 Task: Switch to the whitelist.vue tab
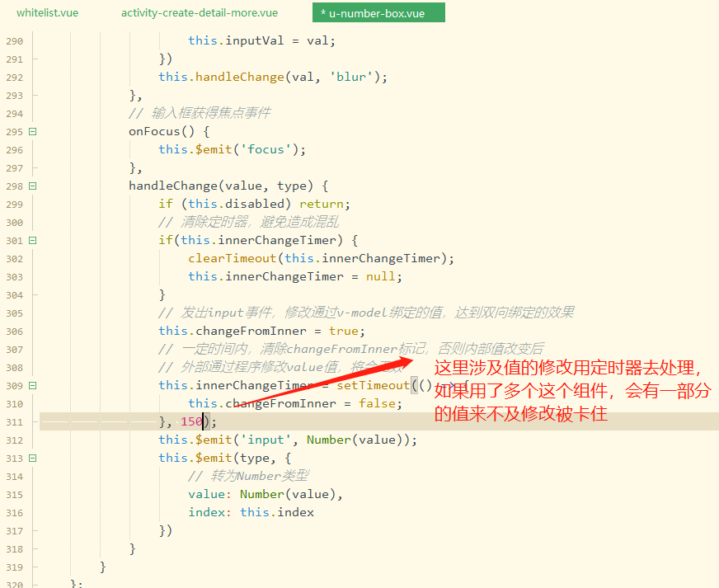(x=47, y=13)
